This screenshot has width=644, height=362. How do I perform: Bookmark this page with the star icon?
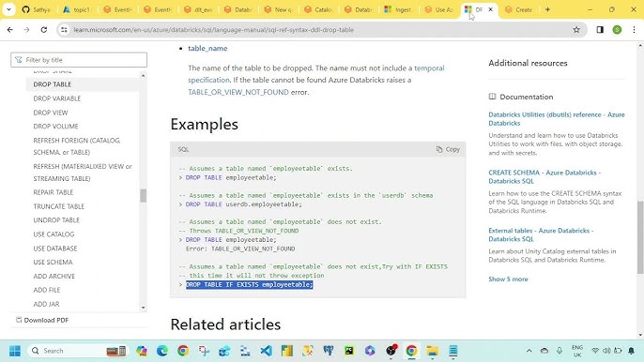tap(576, 30)
